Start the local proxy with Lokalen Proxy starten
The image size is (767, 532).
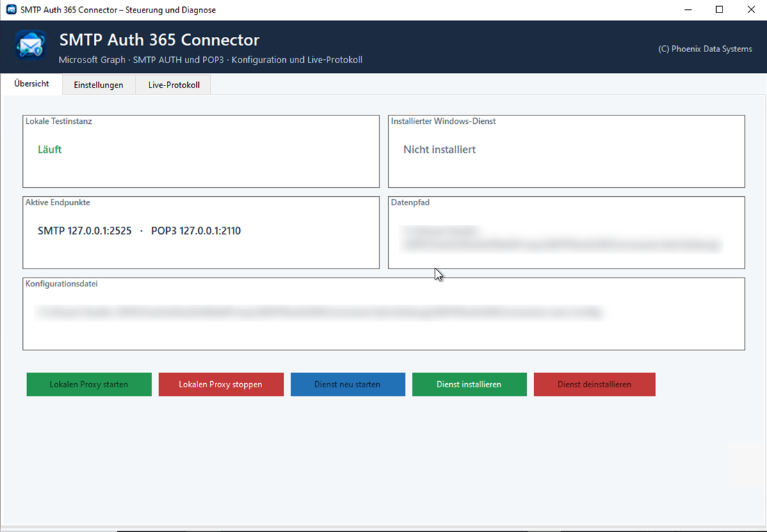coord(89,385)
